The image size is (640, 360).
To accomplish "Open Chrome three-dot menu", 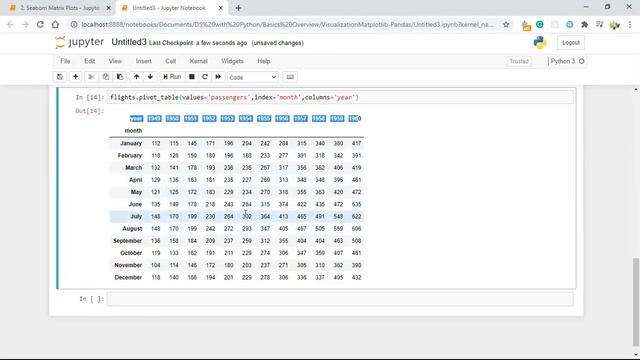I will (630, 25).
